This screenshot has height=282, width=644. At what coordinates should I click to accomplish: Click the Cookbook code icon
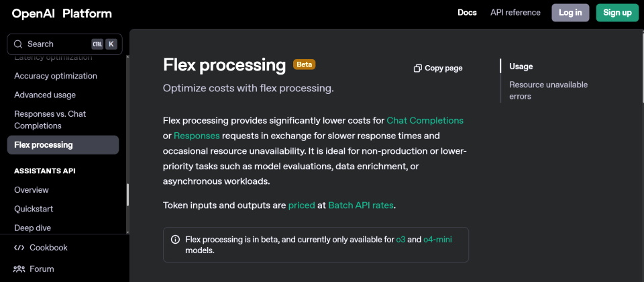[x=19, y=248]
